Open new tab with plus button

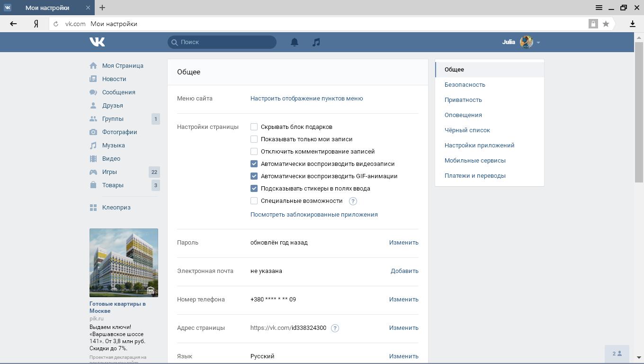(102, 8)
